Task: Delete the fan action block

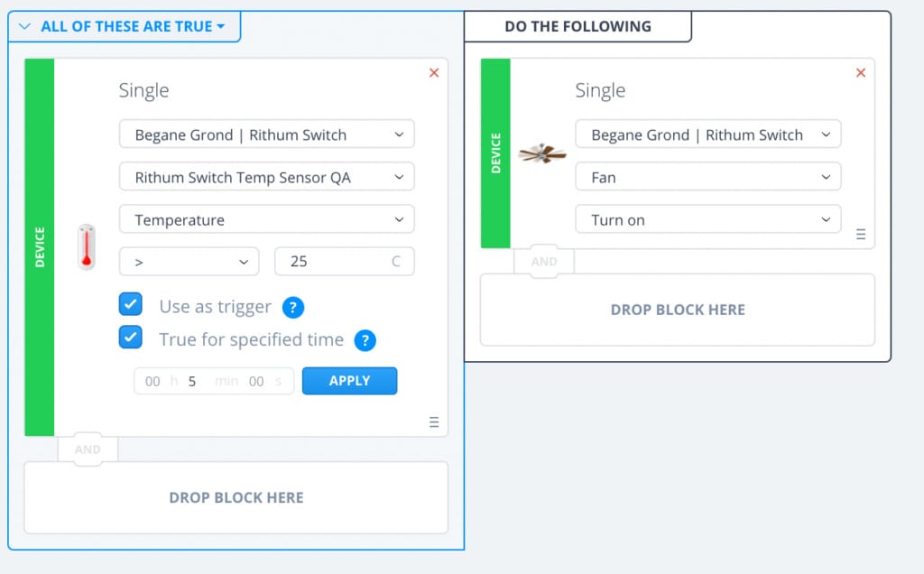Action: tap(861, 72)
